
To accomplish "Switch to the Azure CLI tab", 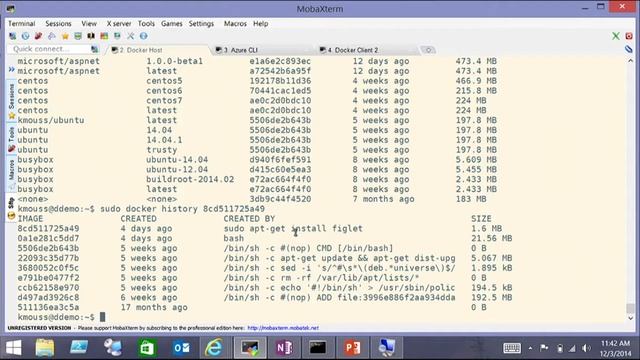I will 263,50.
